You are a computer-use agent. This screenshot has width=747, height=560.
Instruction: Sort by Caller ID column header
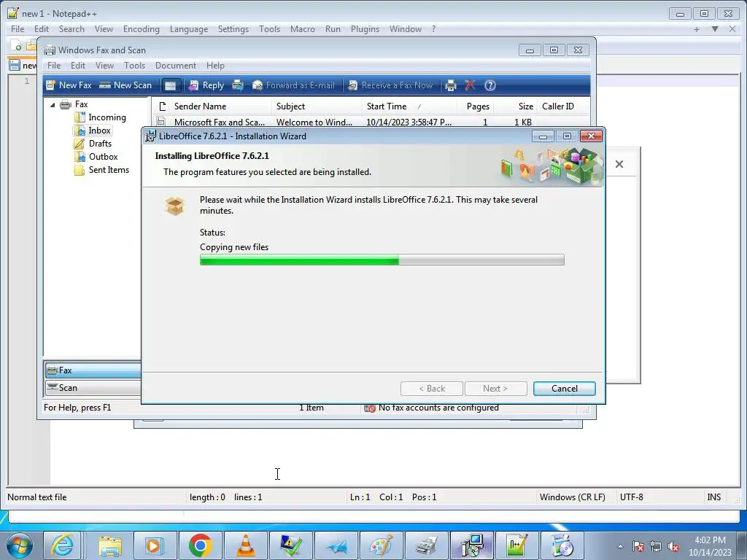click(562, 106)
